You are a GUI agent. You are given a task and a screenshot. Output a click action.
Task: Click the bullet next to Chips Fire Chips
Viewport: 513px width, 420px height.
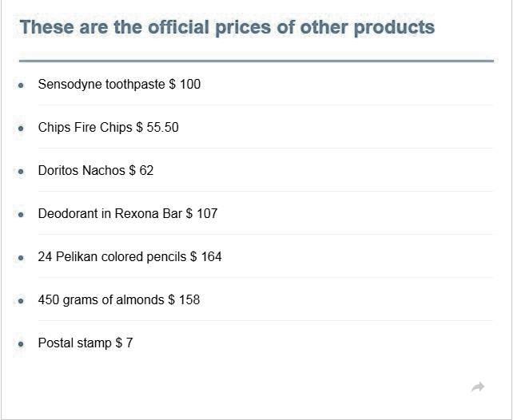point(20,128)
